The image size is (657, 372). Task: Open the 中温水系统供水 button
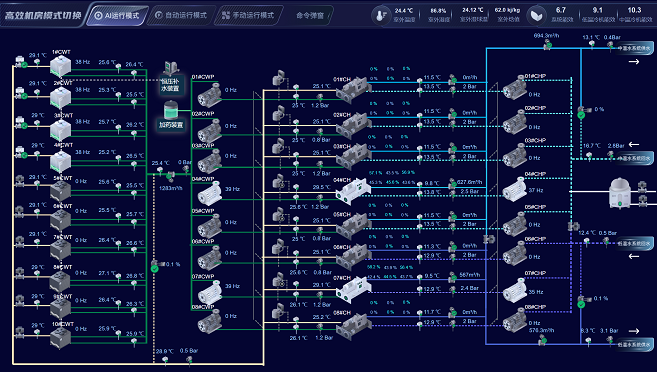pyautogui.click(x=635, y=48)
